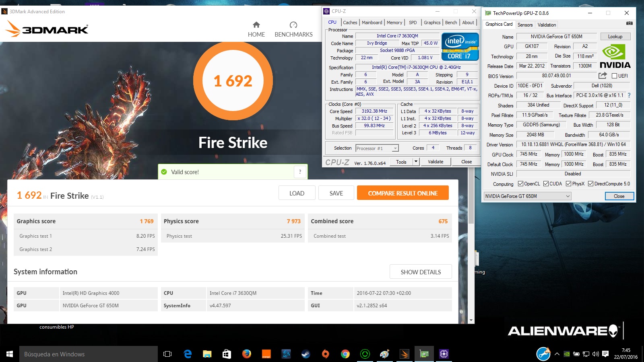644x362 pixels.
Task: Click the Physics score value 7 973
Action: pyautogui.click(x=294, y=221)
